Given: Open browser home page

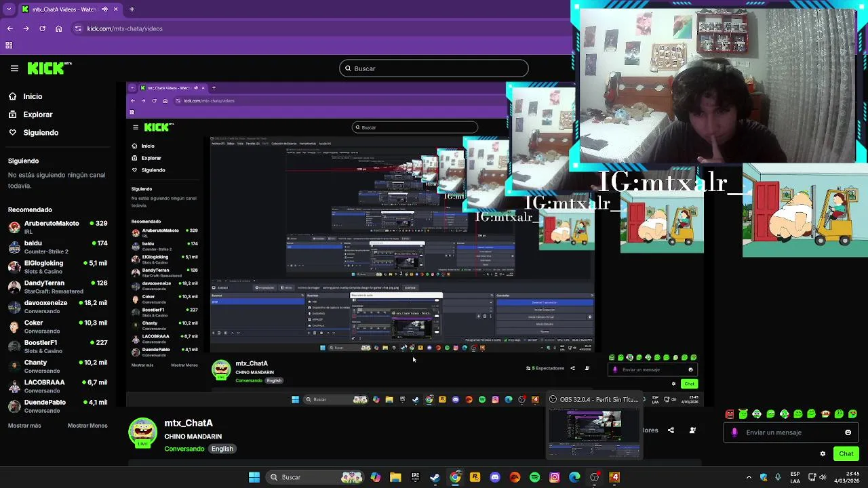Looking at the screenshot, I should pos(58,28).
